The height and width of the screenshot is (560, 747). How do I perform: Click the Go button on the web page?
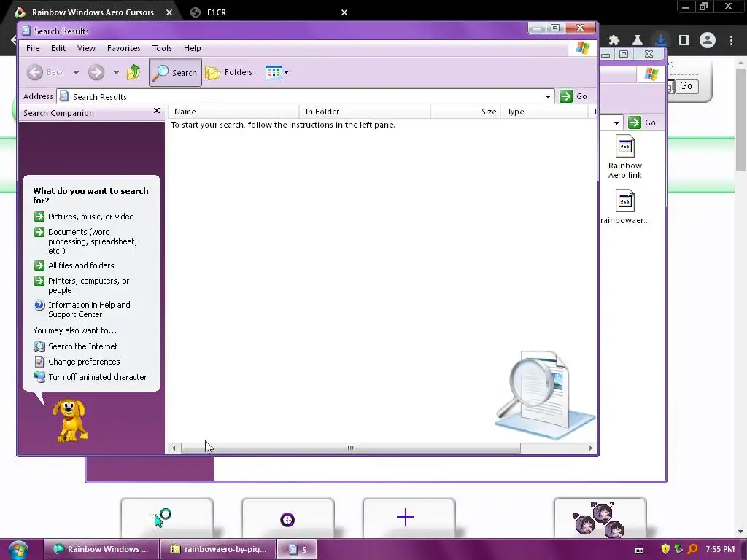click(686, 86)
